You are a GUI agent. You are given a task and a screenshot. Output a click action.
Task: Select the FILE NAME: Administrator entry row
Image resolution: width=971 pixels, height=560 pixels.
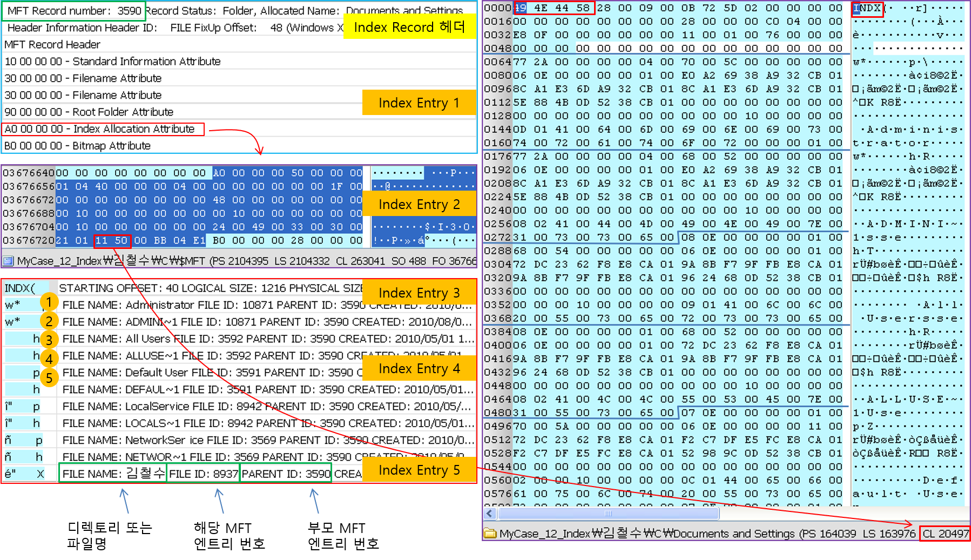pos(240,305)
